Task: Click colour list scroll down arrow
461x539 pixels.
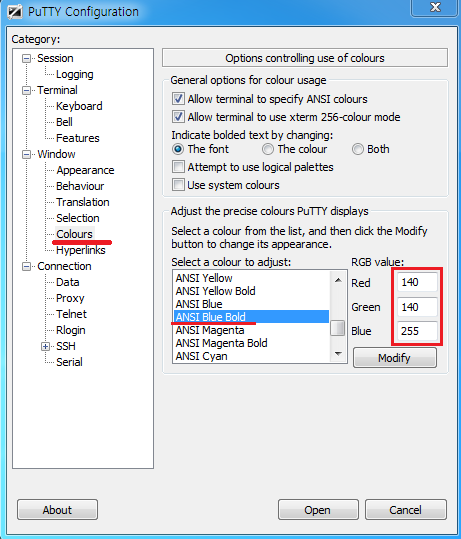Action: (338, 354)
